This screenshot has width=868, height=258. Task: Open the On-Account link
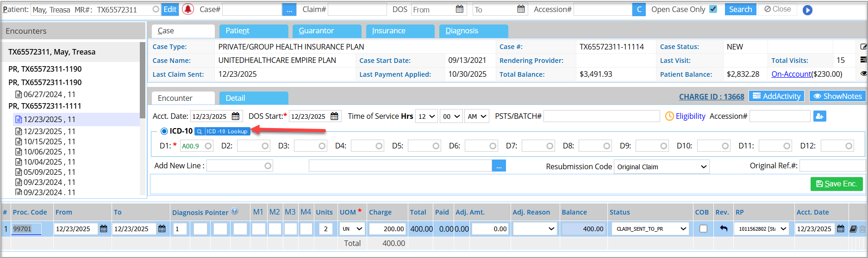(791, 74)
